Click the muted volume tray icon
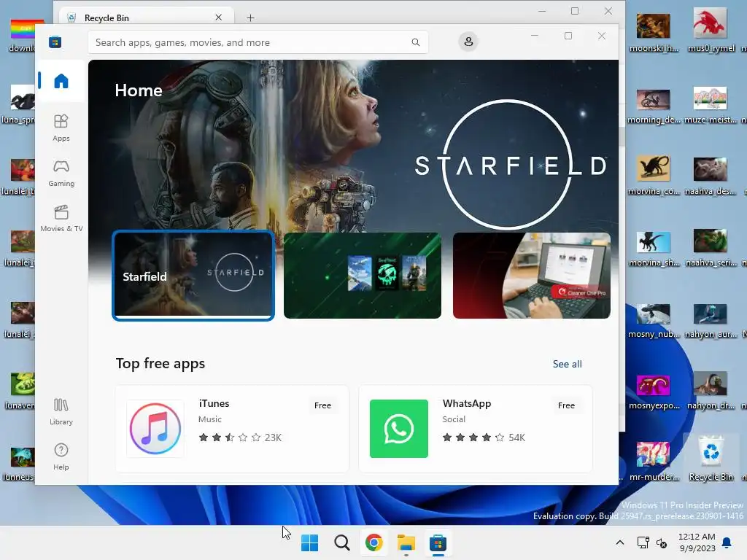Screen dimensions: 747x560 click(x=661, y=542)
